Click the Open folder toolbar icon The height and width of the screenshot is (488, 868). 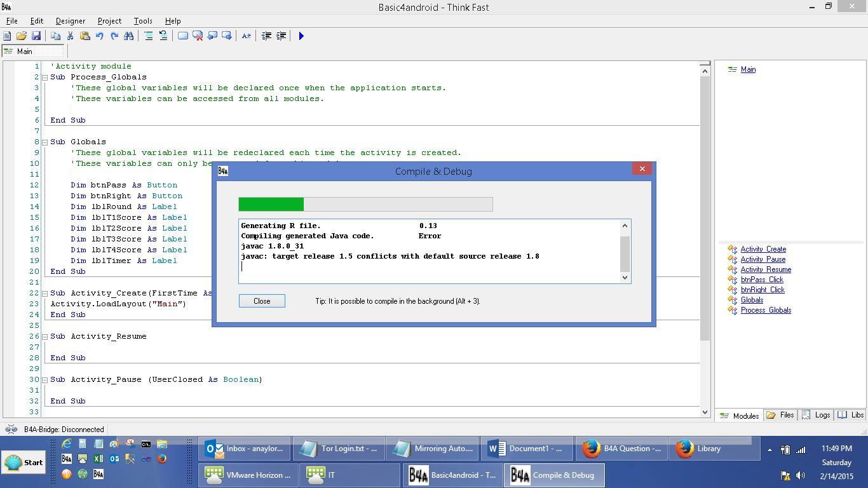22,36
